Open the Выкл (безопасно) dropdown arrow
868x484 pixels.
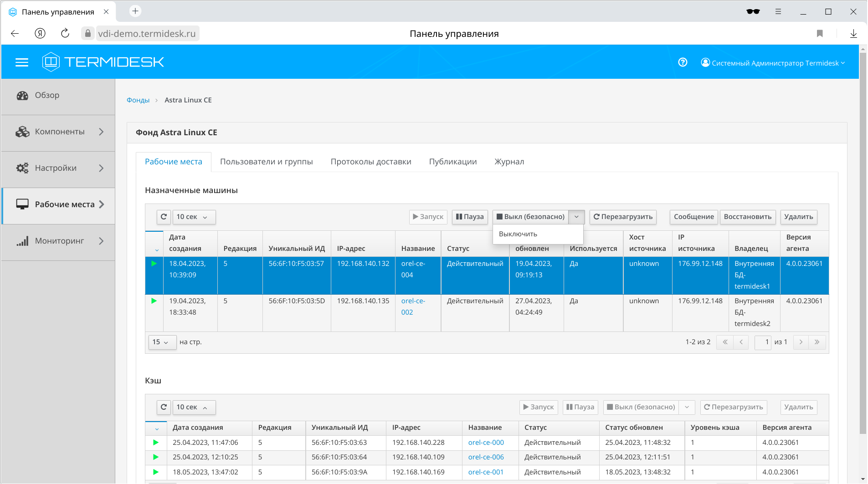[576, 217]
